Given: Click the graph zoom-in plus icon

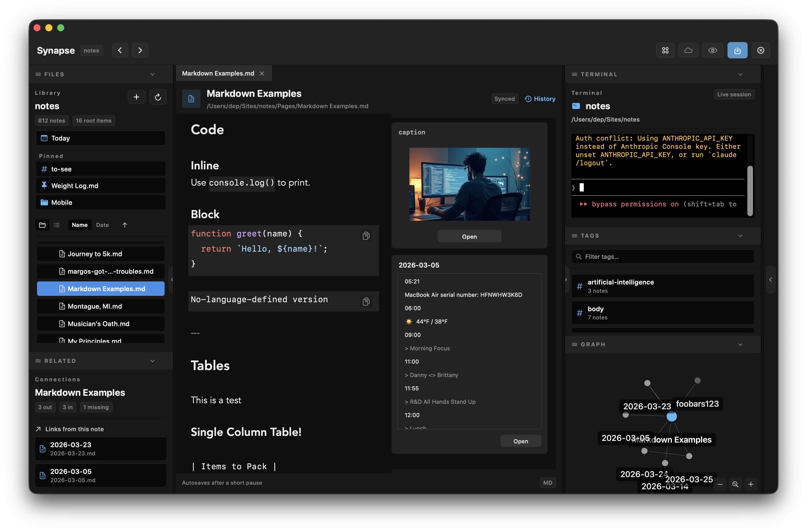Looking at the screenshot, I should point(751,484).
